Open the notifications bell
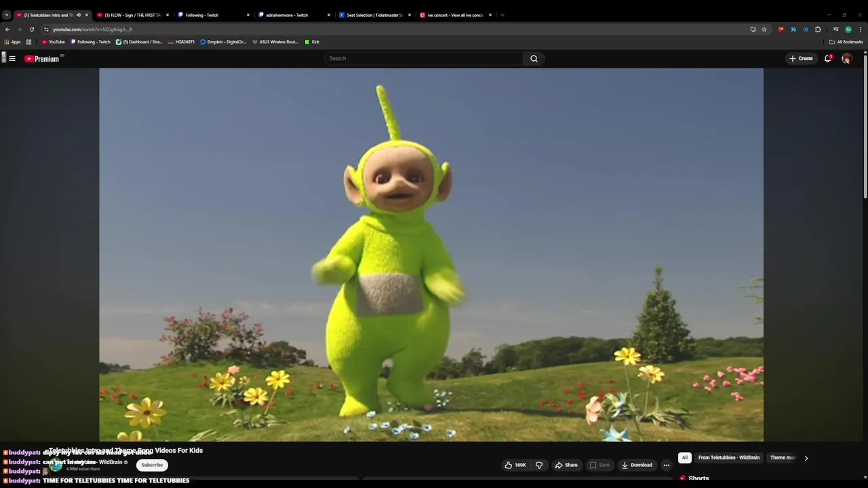The width and height of the screenshot is (868, 488). (x=828, y=58)
